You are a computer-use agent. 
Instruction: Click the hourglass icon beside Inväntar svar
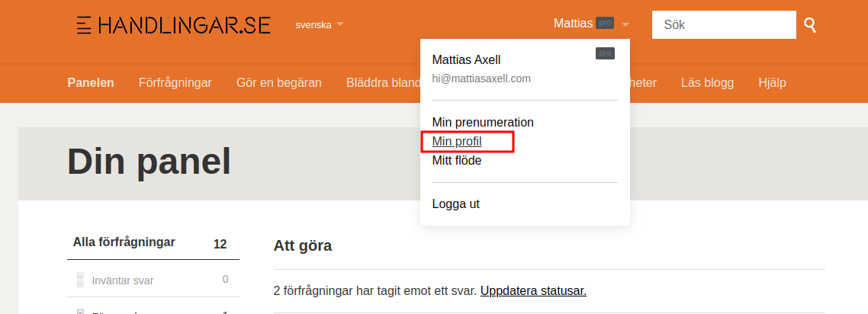(x=80, y=280)
